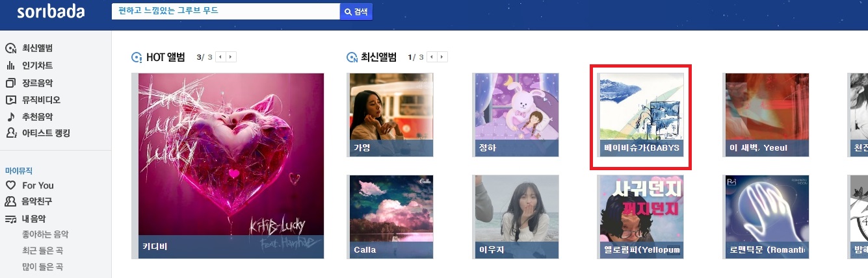The image size is (868, 278).
Task: Show next 최신앨범 page arrow
Action: tap(443, 57)
